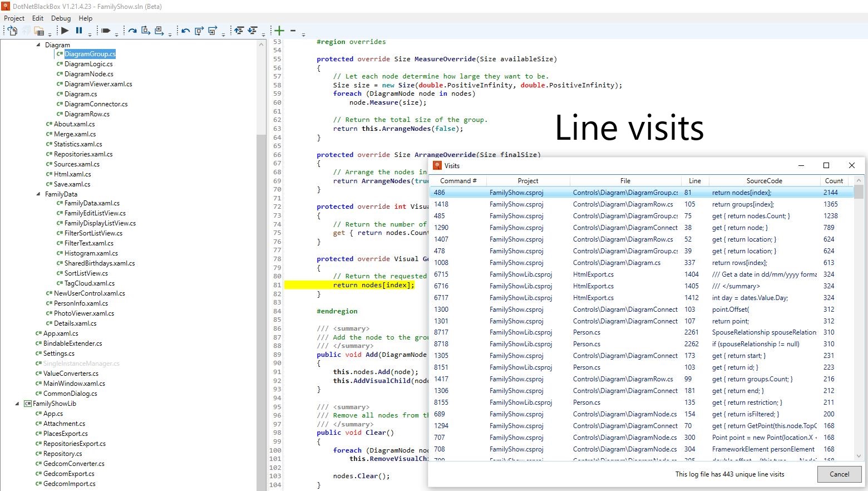Click the open log file toolbar icon

pyautogui.click(x=12, y=31)
